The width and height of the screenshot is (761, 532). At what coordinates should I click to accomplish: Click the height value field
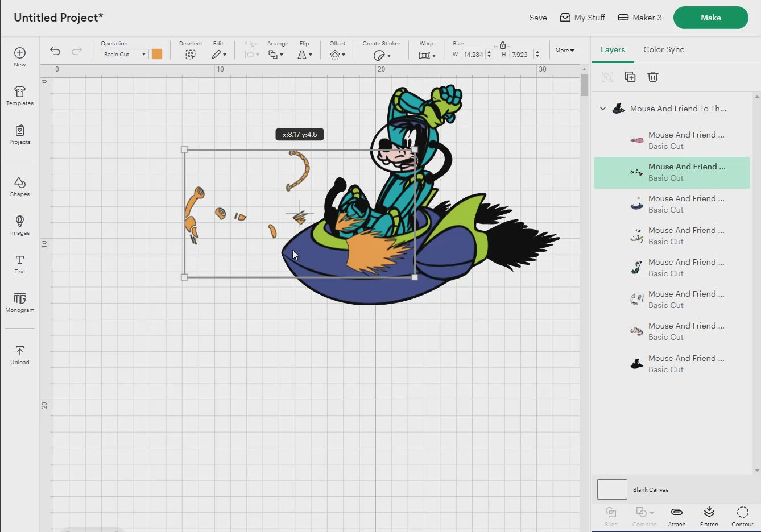[520, 55]
